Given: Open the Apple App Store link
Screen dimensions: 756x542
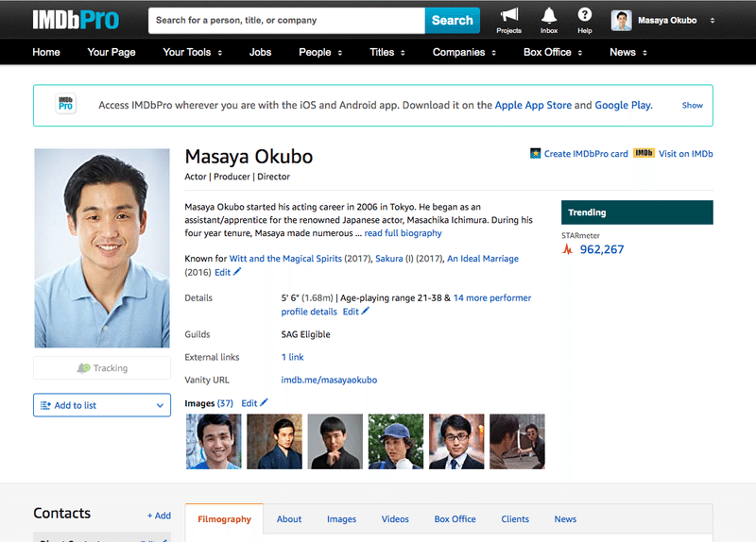Looking at the screenshot, I should 533,105.
